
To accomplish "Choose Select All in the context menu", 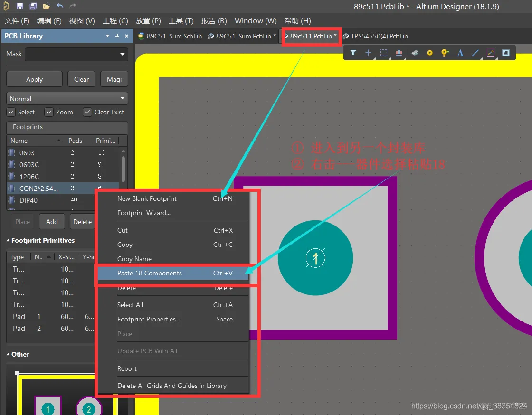I will coord(173,305).
